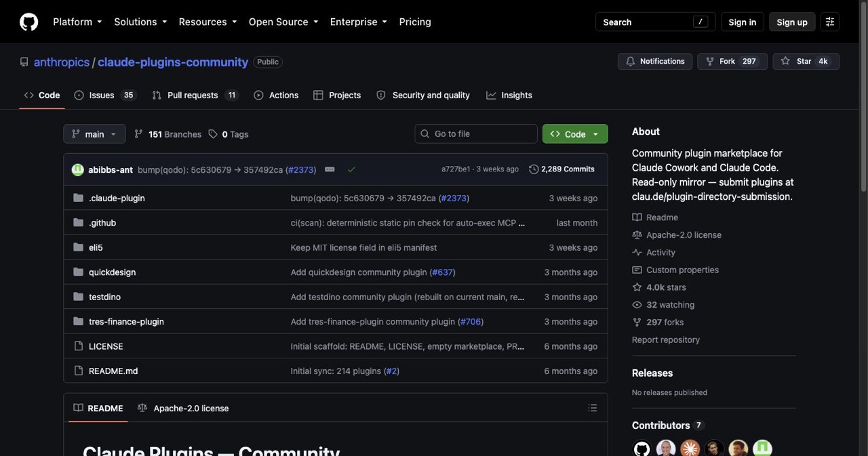Viewport: 868px width, 456px height.
Task: Open the green Code dropdown button
Action: pyautogui.click(x=575, y=134)
